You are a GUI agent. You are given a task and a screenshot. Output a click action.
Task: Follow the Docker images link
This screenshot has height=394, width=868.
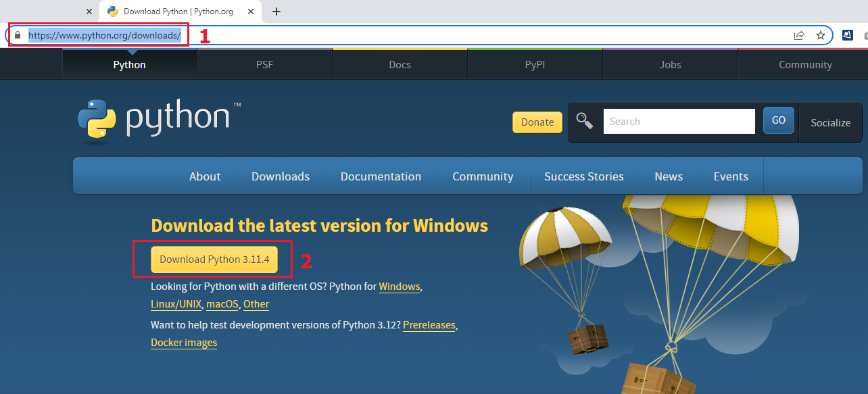pos(184,343)
